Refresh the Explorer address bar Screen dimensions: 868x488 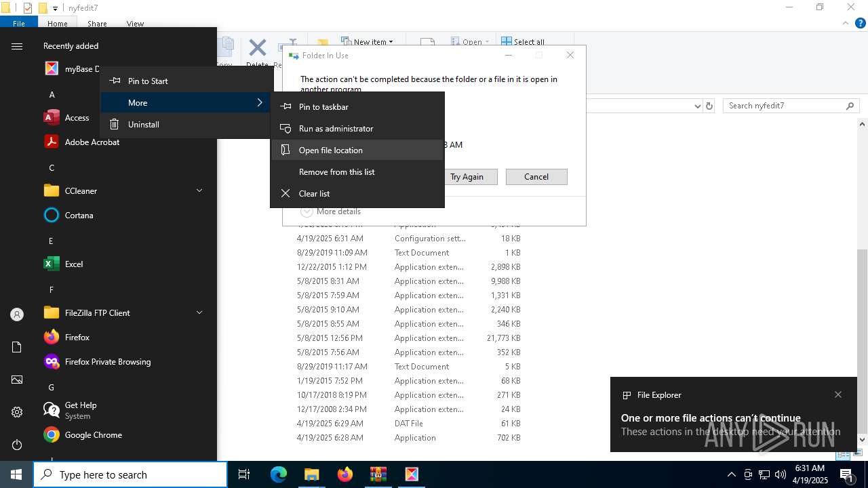(709, 106)
